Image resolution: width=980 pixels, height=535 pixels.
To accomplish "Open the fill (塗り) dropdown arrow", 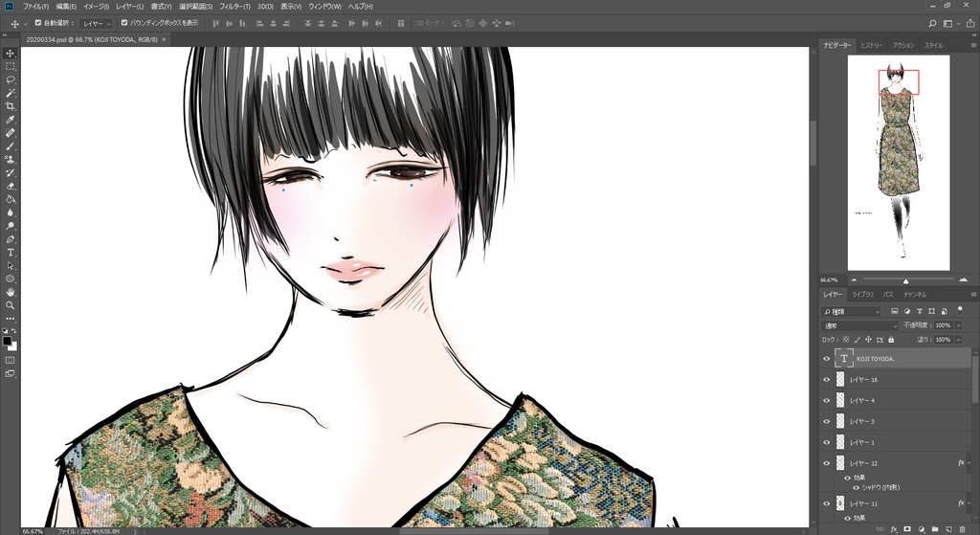I will click(x=957, y=340).
